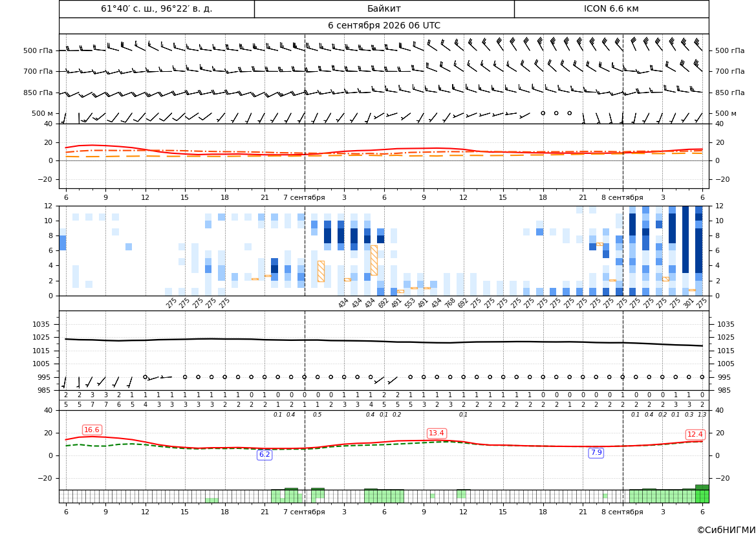Image resolution: width=756 pixels, height=535 pixels.
Task: Click the tall orange hatched bar near 6 UTC
Action: [374, 261]
